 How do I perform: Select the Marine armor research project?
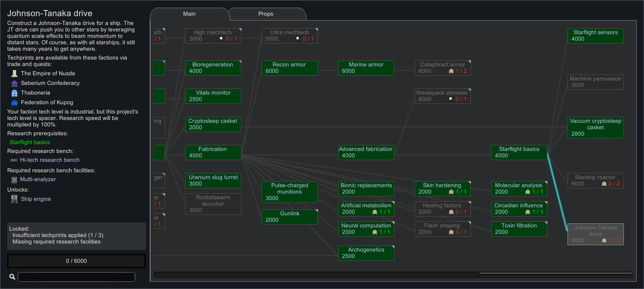pos(366,68)
